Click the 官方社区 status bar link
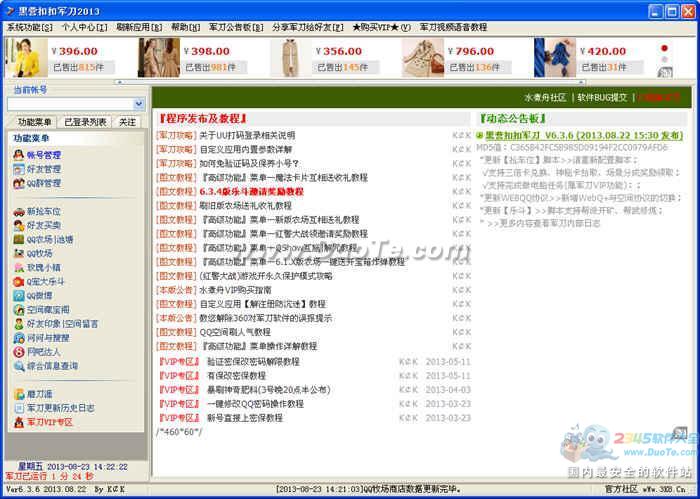The height and width of the screenshot is (499, 700). pos(621,489)
